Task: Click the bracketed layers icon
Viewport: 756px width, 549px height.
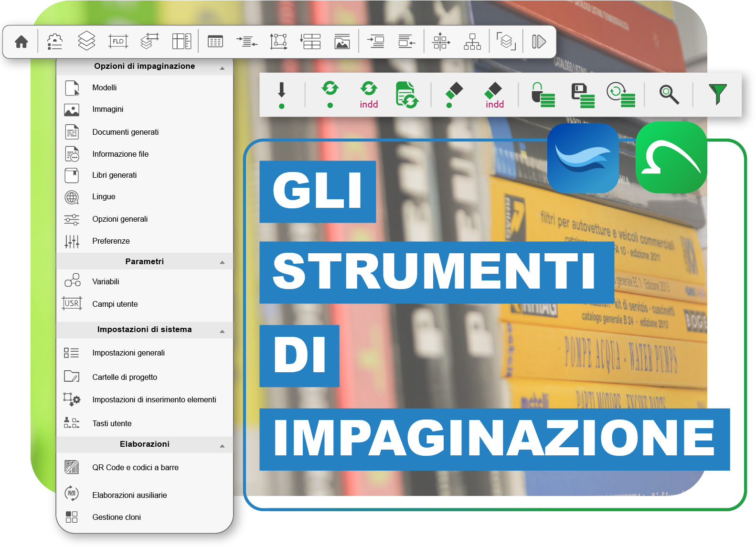Action: pos(506,42)
